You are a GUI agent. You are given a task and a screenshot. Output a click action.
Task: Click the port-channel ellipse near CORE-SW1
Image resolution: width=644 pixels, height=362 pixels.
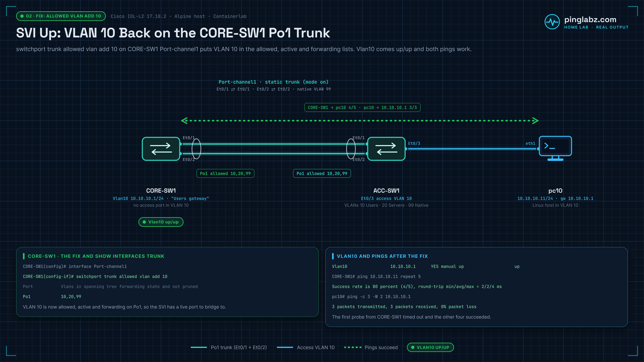(x=196, y=149)
